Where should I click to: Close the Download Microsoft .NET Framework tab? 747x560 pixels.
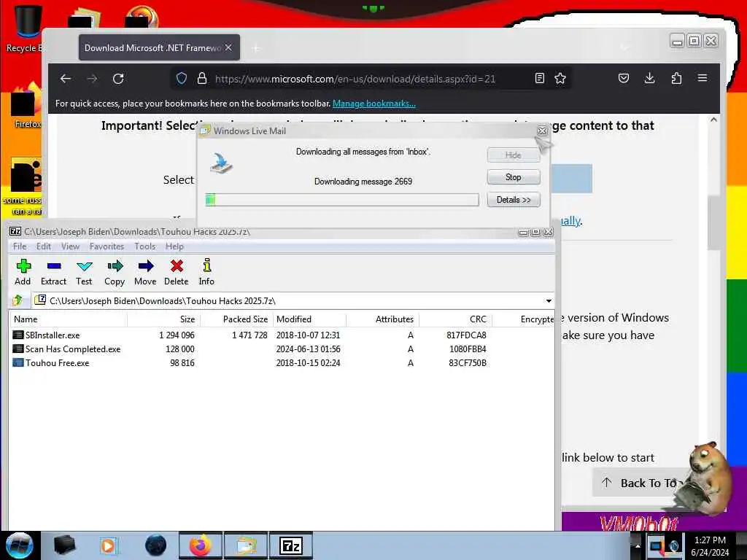228,47
